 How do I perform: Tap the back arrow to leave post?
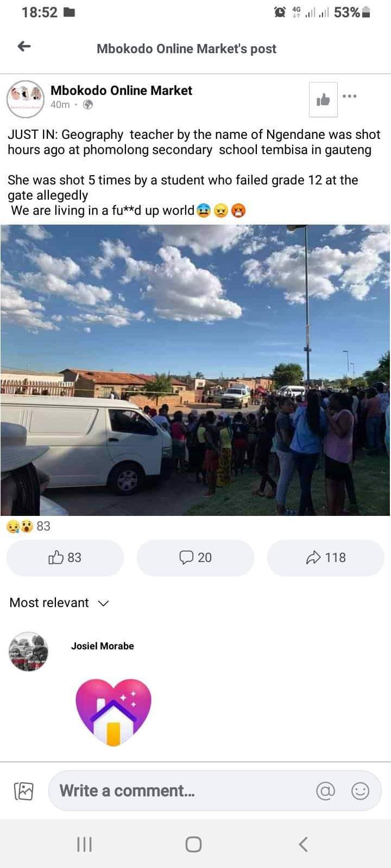click(24, 47)
